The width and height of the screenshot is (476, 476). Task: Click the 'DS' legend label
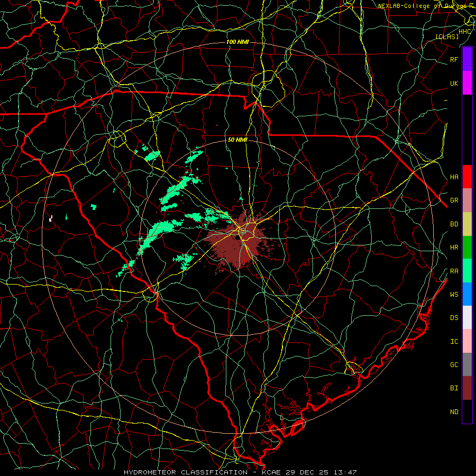(454, 318)
